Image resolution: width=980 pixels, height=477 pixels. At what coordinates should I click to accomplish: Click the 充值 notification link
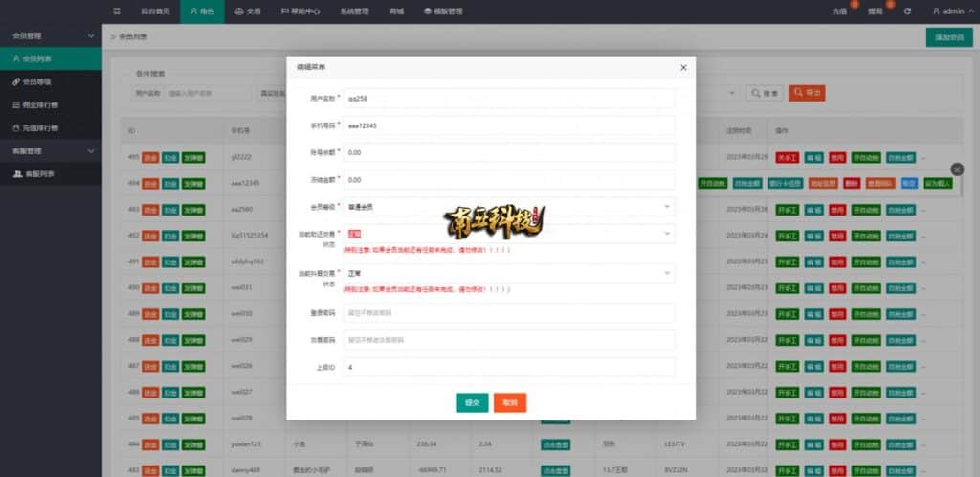point(838,11)
